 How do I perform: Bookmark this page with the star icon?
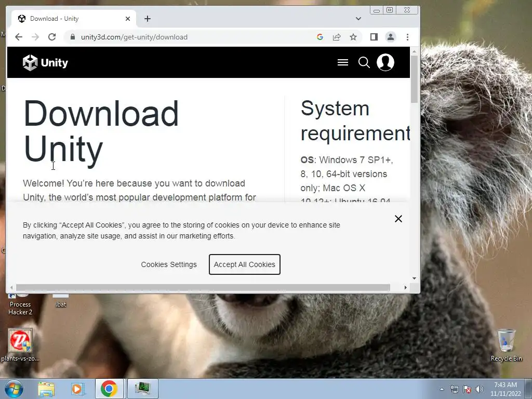353,37
